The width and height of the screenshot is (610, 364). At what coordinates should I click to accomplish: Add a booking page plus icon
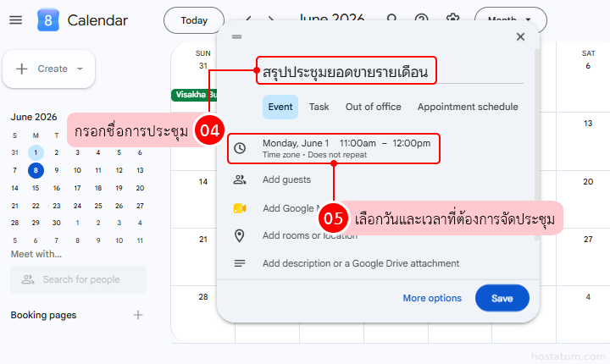pos(138,315)
